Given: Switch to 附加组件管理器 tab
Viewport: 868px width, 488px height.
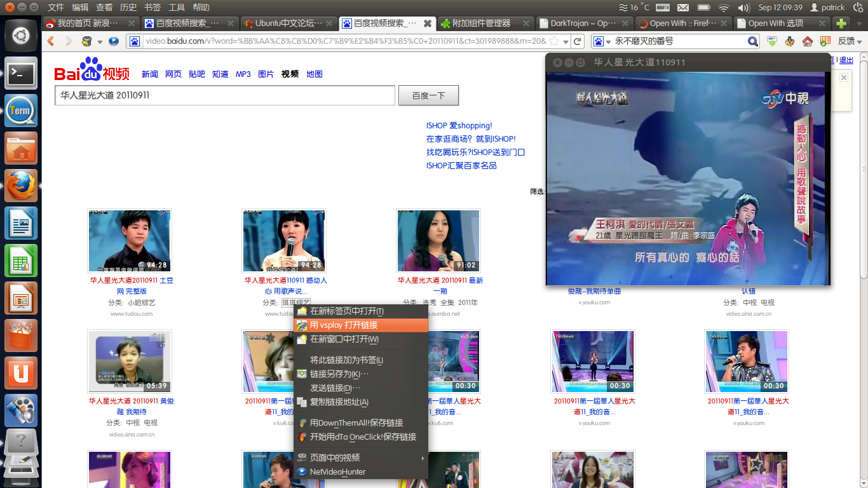Looking at the screenshot, I should tap(486, 23).
